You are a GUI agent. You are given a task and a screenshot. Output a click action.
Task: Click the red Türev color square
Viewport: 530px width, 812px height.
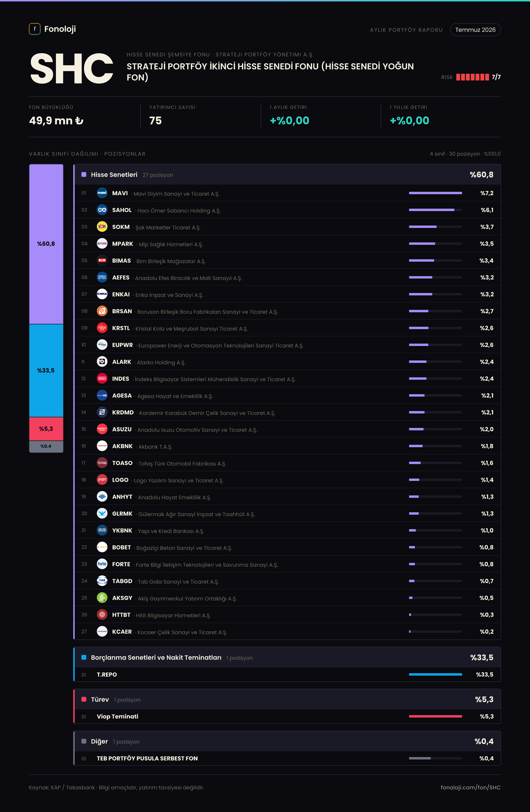84,699
